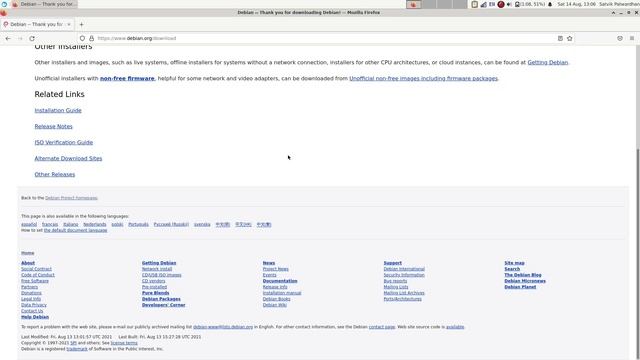Open the Release Notes link

[53, 127]
